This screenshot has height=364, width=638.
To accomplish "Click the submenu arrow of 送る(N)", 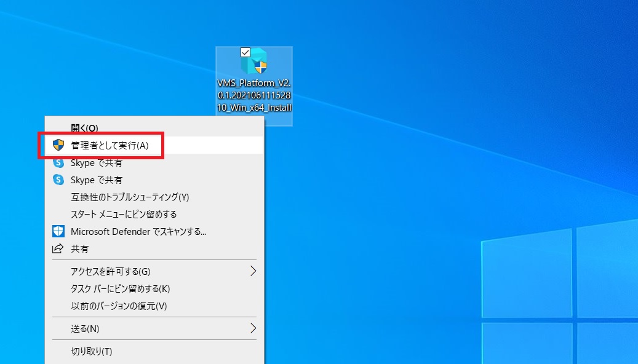I will pos(253,328).
